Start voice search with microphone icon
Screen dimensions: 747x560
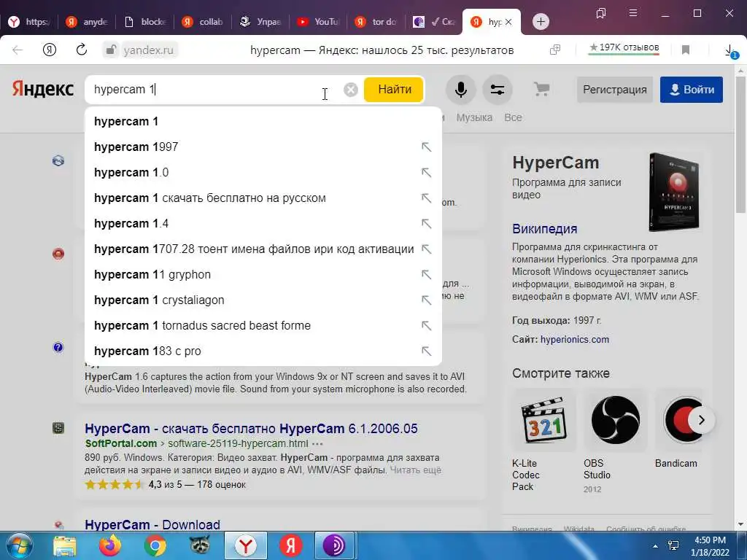point(461,90)
